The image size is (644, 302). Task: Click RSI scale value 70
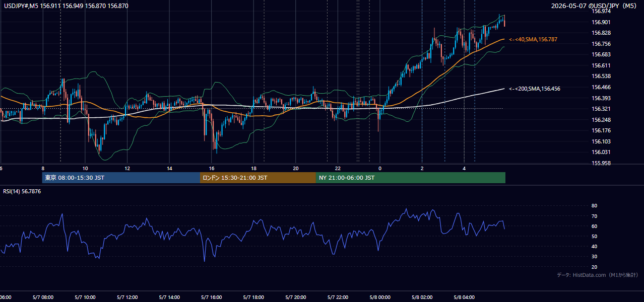click(594, 216)
